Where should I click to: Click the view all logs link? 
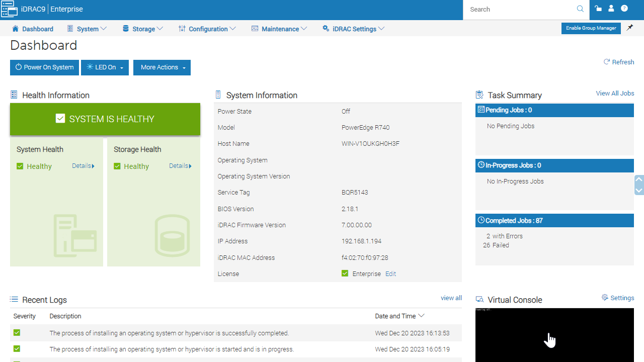tap(451, 298)
